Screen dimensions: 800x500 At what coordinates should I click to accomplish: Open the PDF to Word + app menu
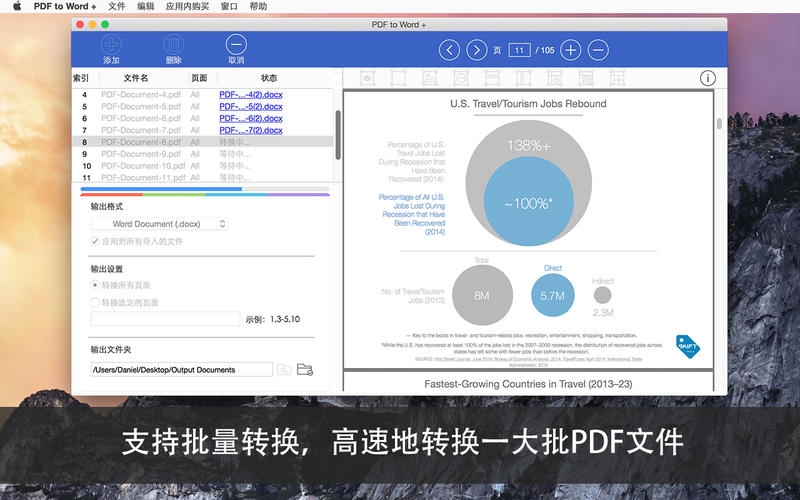pyautogui.click(x=65, y=6)
